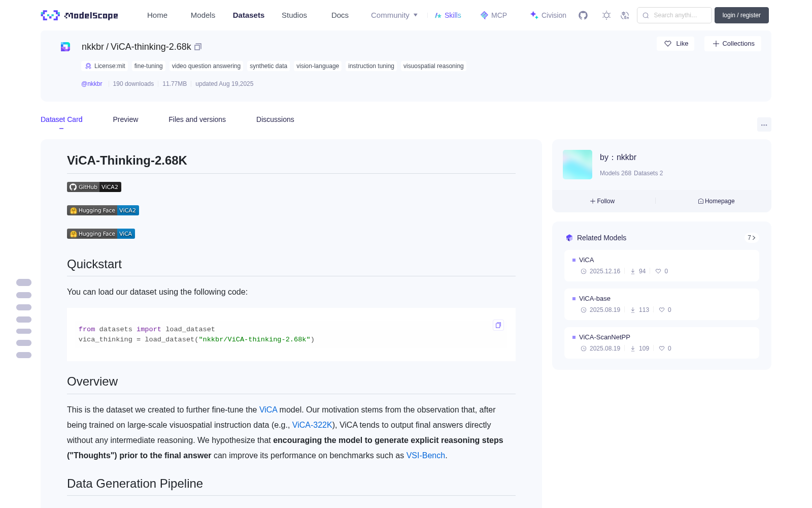Open the Hugging Face ViCA badge
Image resolution: width=812 pixels, height=508 pixels.
(101, 234)
